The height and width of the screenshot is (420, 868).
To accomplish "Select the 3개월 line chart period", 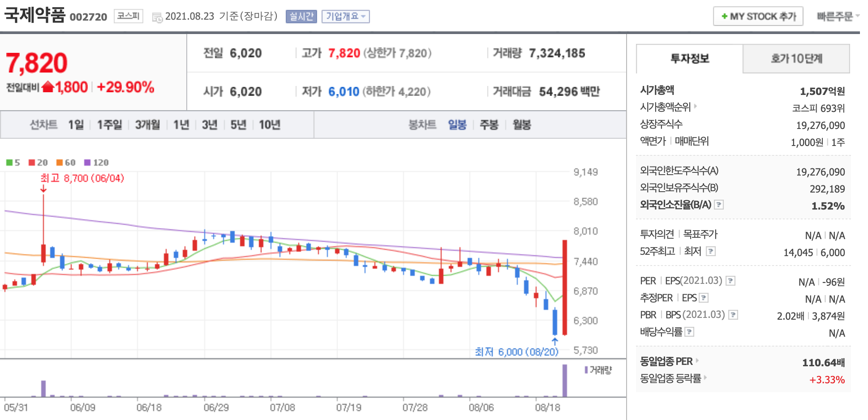I will (x=147, y=124).
